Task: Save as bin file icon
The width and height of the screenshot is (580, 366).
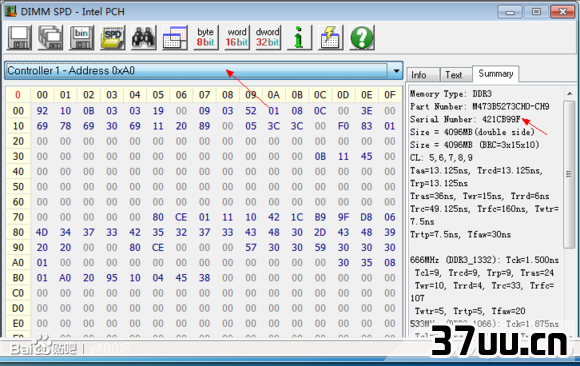Action: (x=81, y=37)
